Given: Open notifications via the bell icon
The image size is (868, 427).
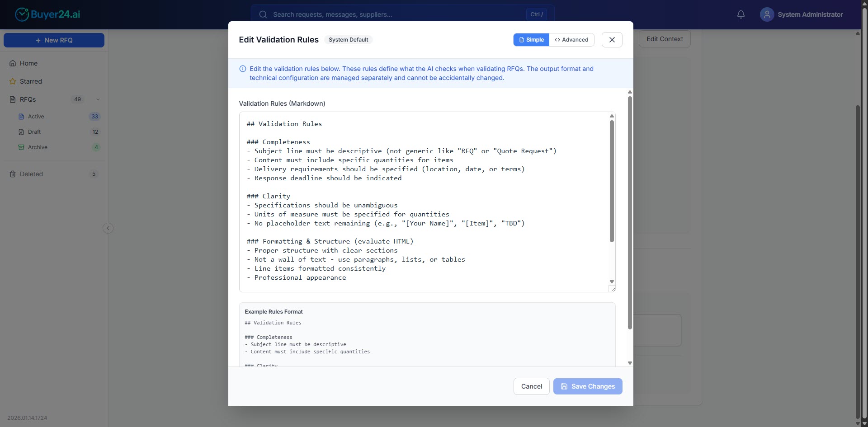Looking at the screenshot, I should pos(741,14).
